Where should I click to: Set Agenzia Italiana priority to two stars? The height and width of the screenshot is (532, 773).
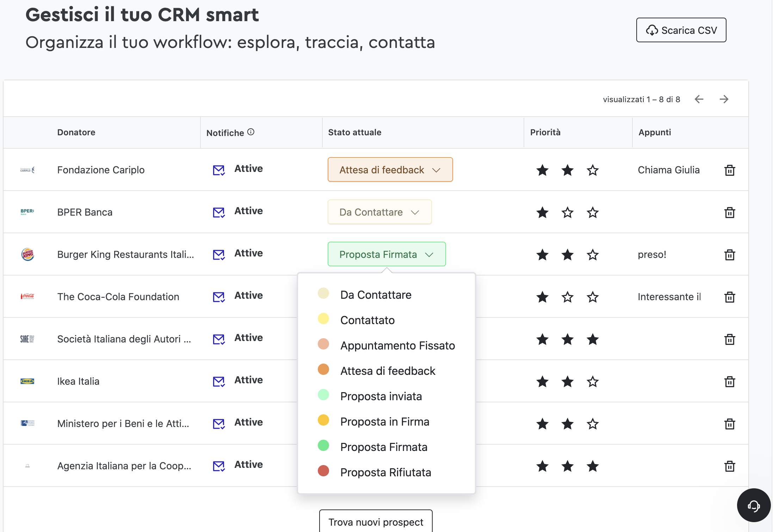pos(567,466)
